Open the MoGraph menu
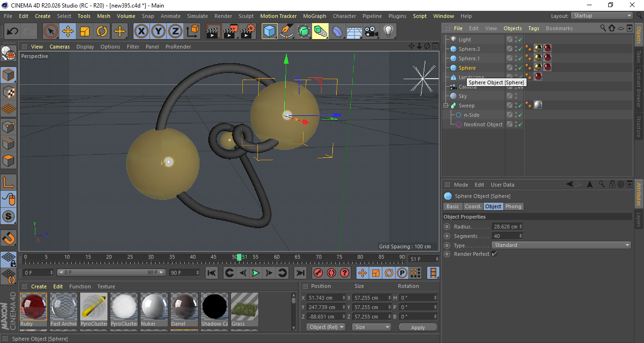 pos(314,16)
